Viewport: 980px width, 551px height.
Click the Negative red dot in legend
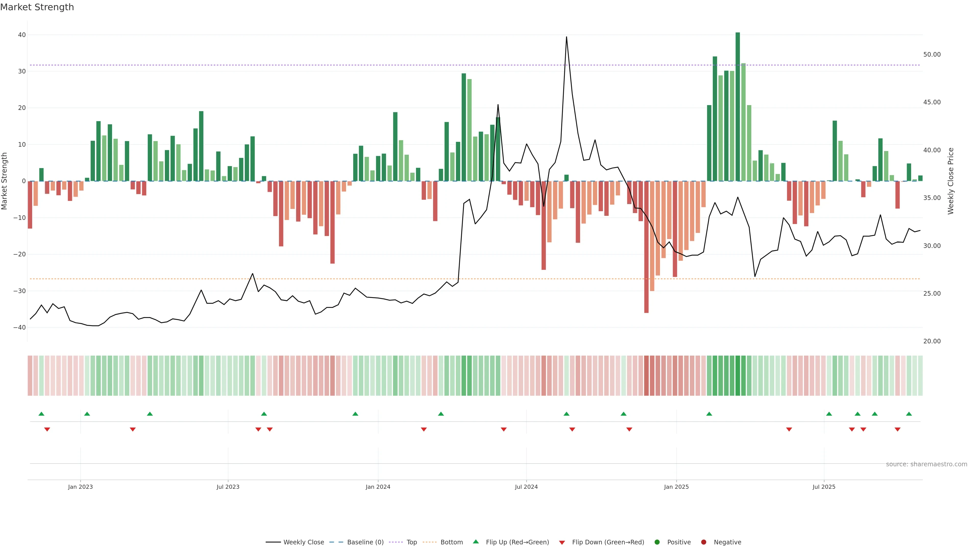[x=703, y=542]
